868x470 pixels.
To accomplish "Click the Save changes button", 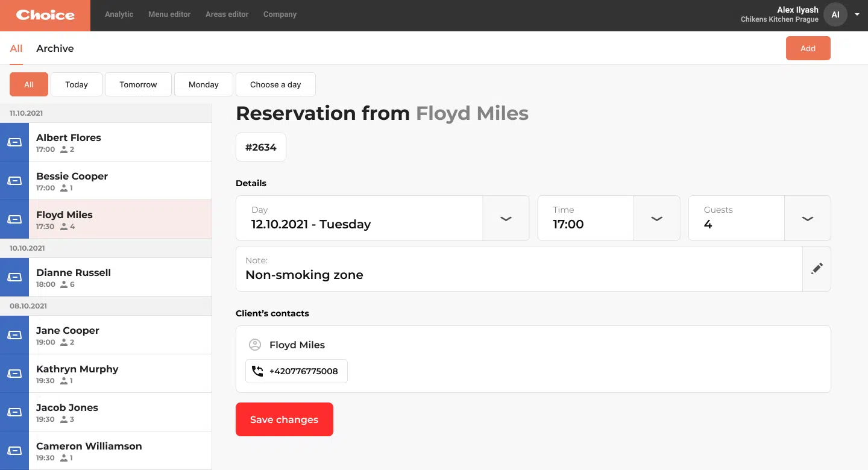I will point(284,419).
